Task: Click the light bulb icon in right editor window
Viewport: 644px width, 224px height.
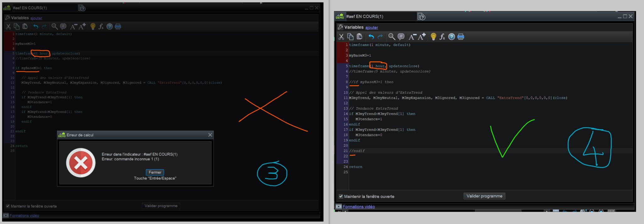Action: [x=433, y=37]
